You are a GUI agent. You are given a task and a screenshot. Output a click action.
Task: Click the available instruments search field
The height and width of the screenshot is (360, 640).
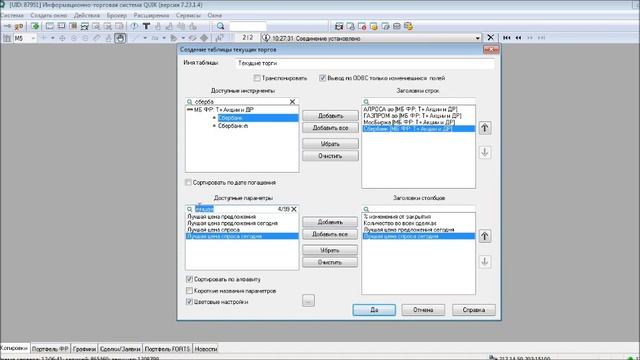[241, 102]
